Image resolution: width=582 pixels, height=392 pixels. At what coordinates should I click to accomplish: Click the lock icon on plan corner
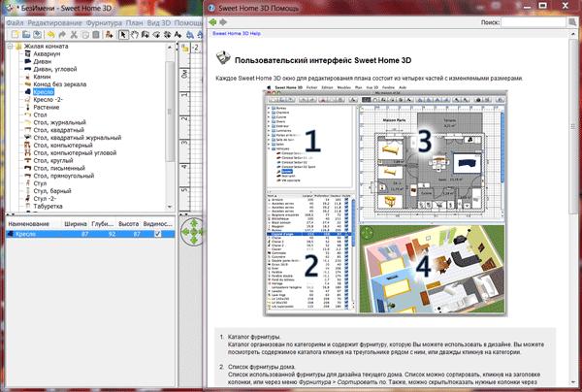(184, 48)
